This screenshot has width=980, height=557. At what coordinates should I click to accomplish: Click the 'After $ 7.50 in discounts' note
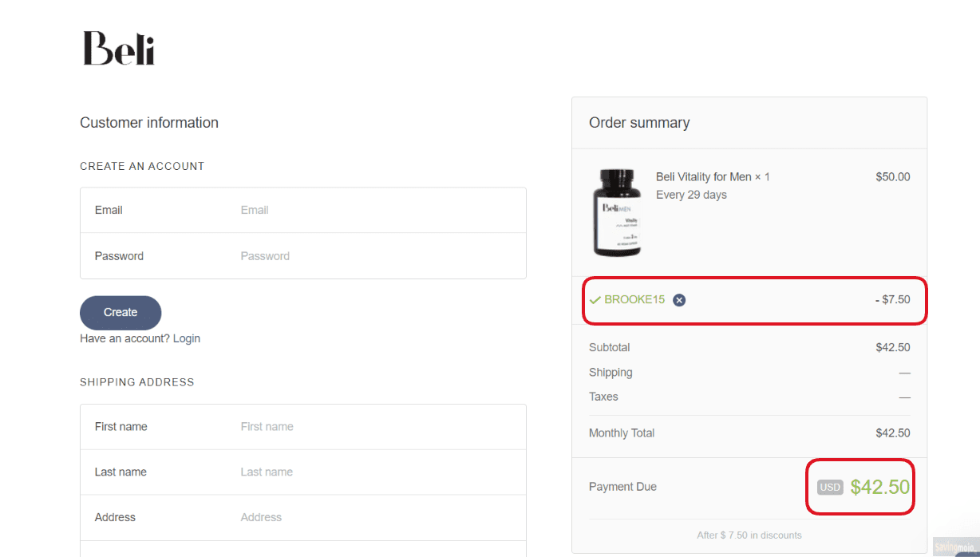(x=749, y=535)
